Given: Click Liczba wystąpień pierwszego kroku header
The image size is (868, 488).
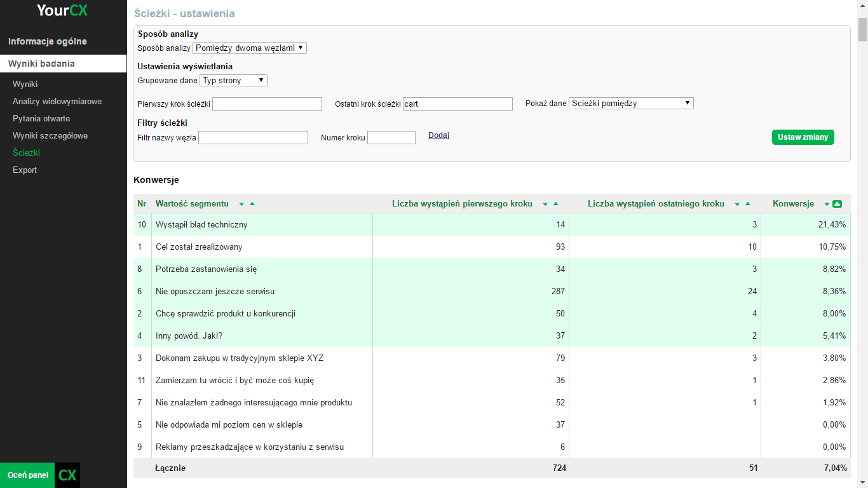Looking at the screenshot, I should click(x=462, y=204).
